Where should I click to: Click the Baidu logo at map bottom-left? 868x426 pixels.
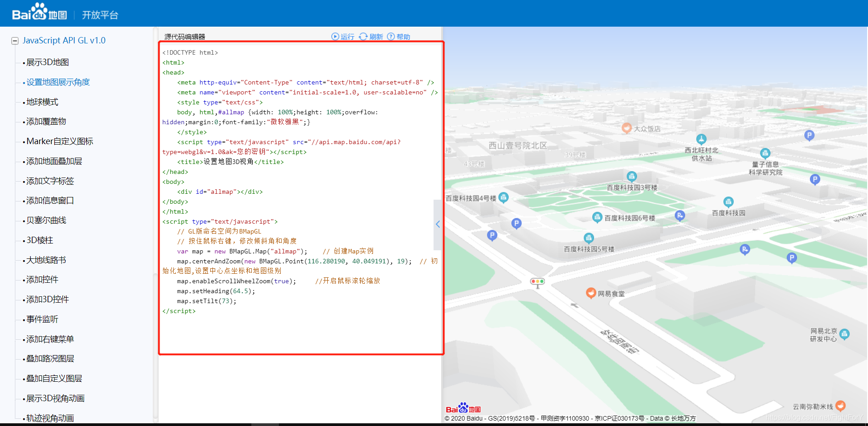click(x=463, y=408)
